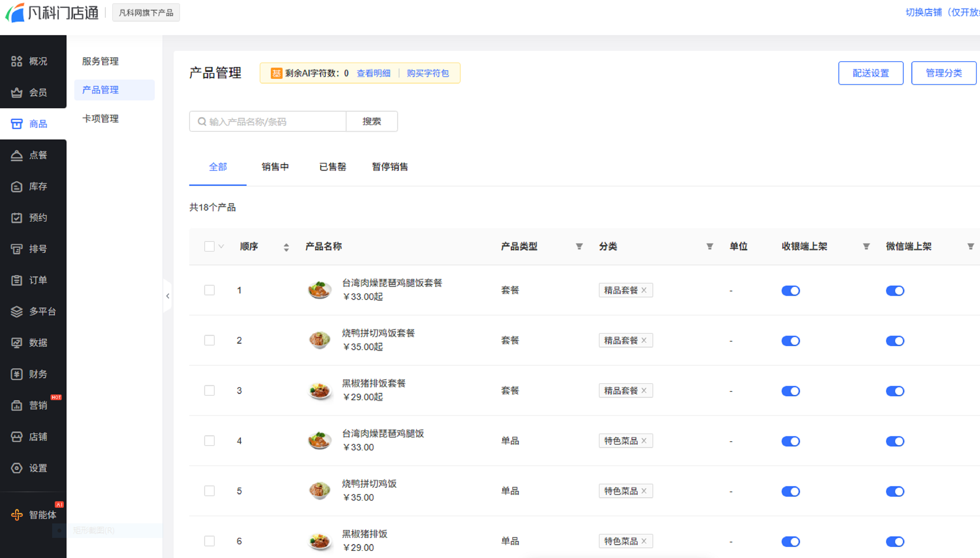The height and width of the screenshot is (558, 980).
Task: Disable 收银端上架 toggle for product 1
Action: click(x=790, y=290)
